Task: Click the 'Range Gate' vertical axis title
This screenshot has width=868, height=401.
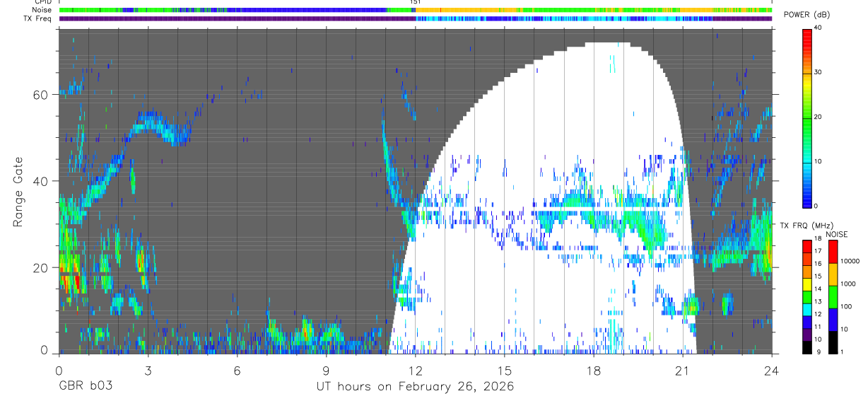Action: [x=18, y=192]
